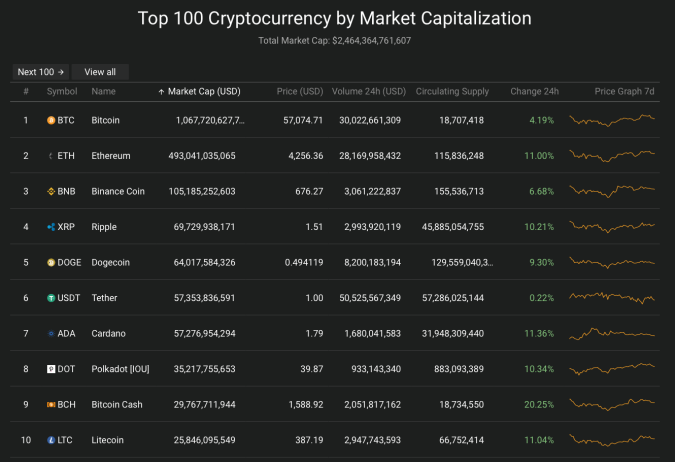The image size is (675, 462).
Task: Click Ethereum's price 4,256.36
Action: pos(306,156)
